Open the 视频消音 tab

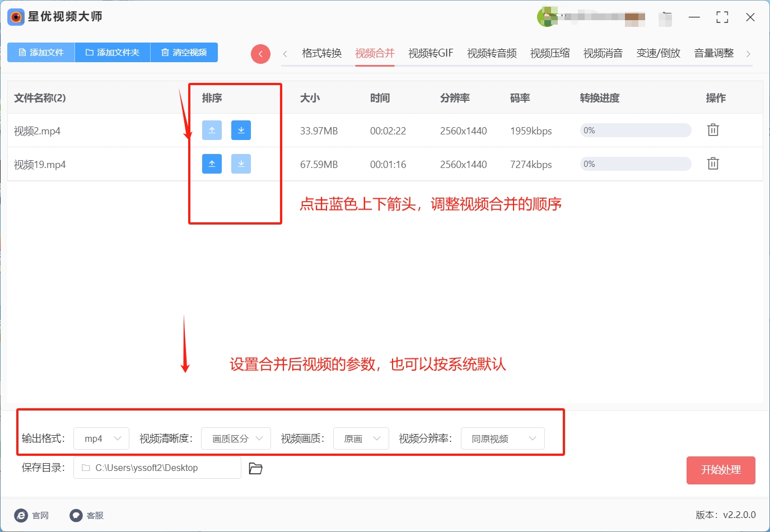pyautogui.click(x=603, y=53)
